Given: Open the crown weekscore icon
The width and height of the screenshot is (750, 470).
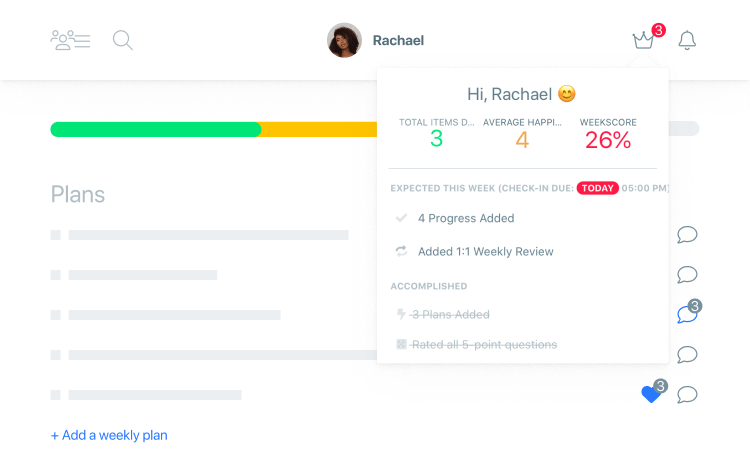Looking at the screenshot, I should [643, 40].
